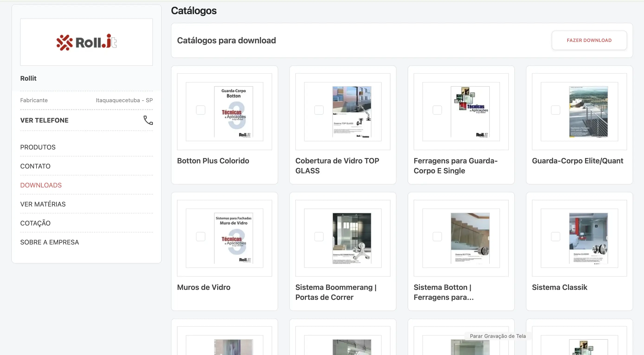644x355 pixels.
Task: Click the Ferragens para Guarda-Corpo E Single title
Action: tap(455, 165)
